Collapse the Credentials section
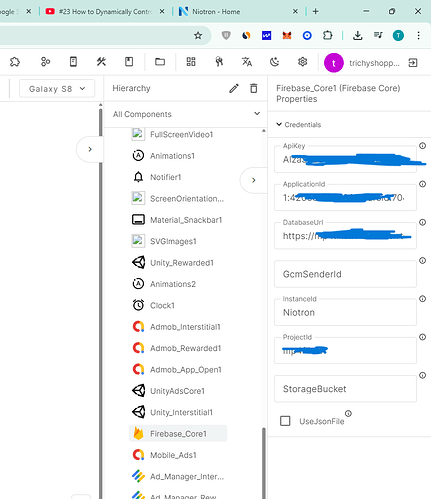This screenshot has width=431, height=499. point(299,125)
